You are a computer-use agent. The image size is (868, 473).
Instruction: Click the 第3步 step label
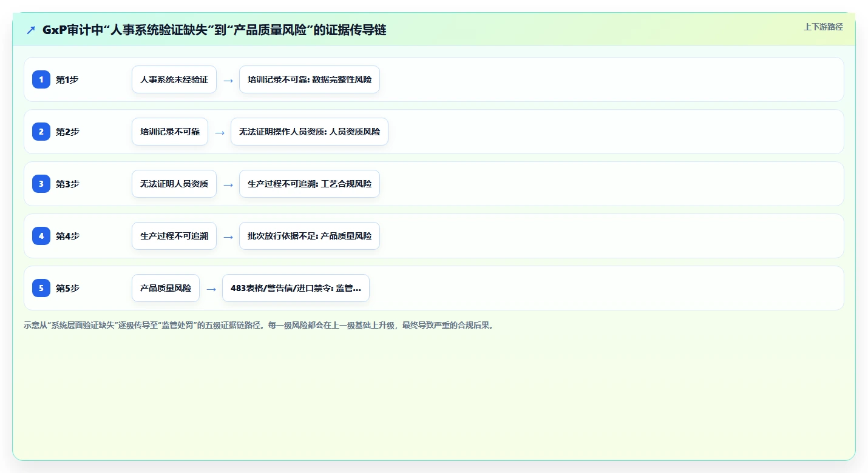[x=67, y=184]
